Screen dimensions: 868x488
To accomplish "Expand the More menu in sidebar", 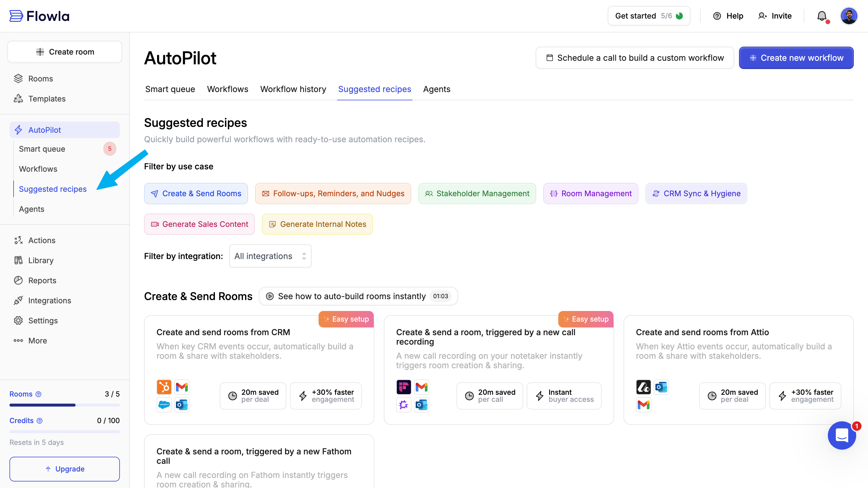I will (37, 340).
